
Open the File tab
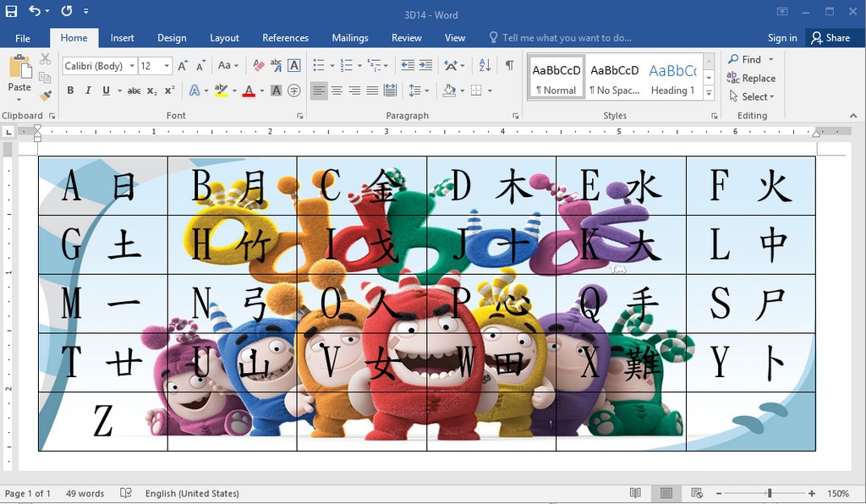(x=23, y=37)
